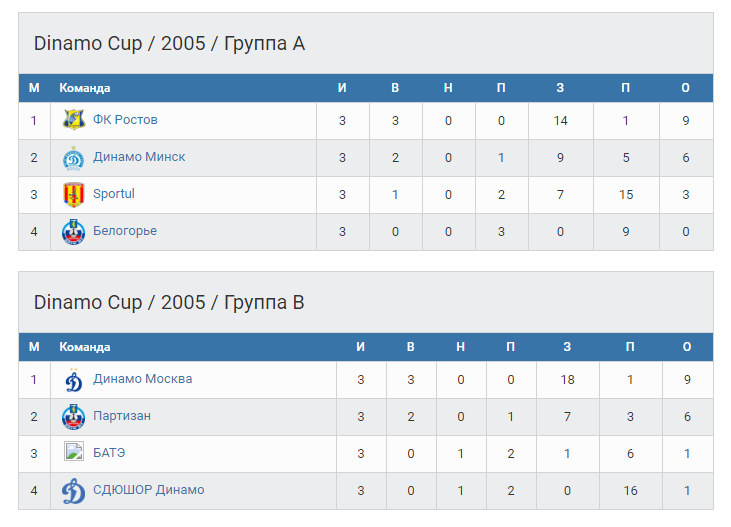Click the Группа B table title
The height and width of the screenshot is (527, 731).
point(169,302)
